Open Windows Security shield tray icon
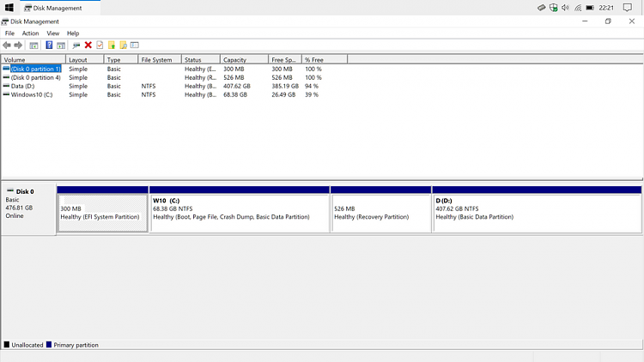 click(x=554, y=8)
